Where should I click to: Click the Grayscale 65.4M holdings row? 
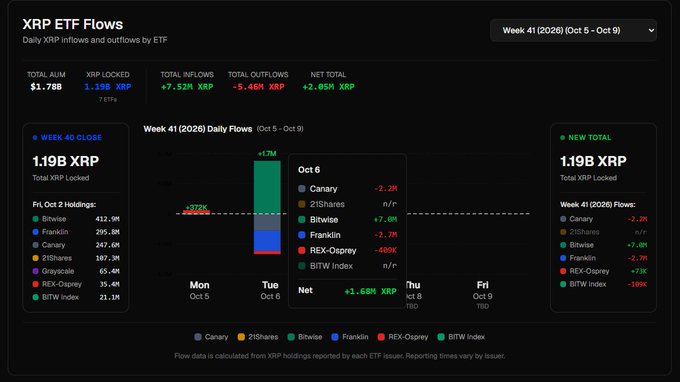76,271
